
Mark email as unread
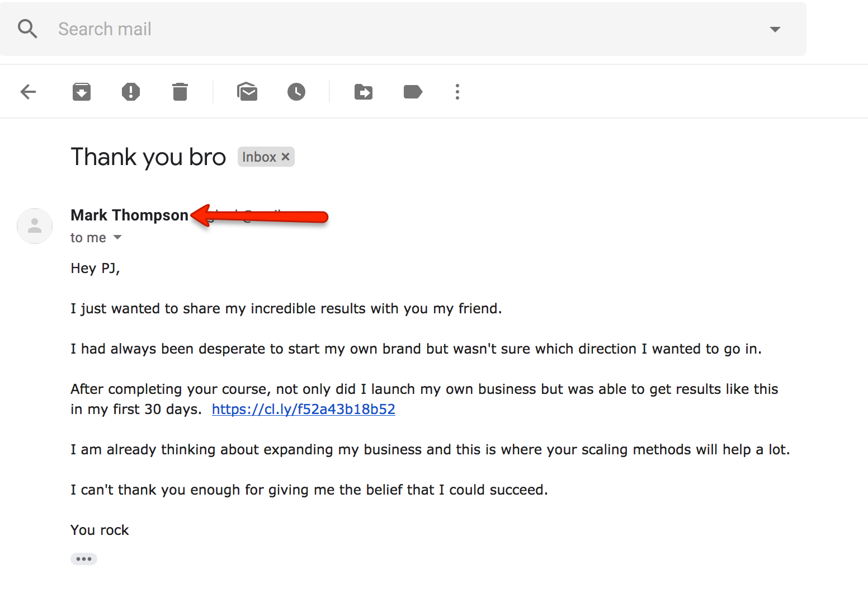pyautogui.click(x=247, y=92)
